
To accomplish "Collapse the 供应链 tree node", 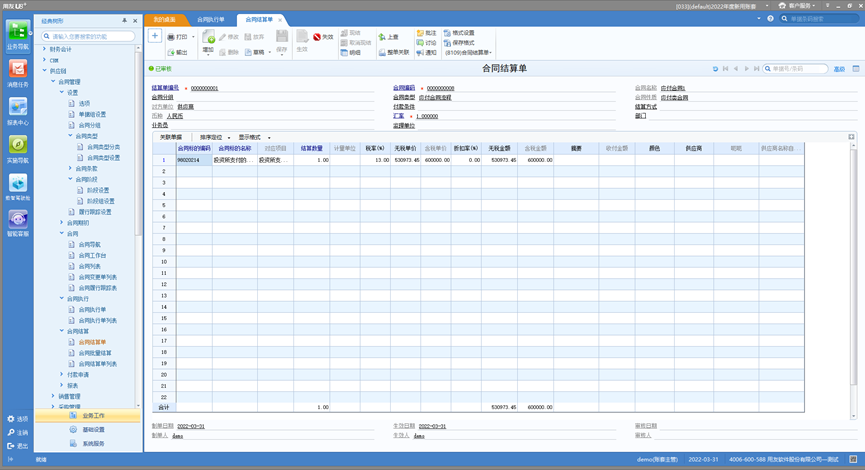I will click(x=44, y=71).
